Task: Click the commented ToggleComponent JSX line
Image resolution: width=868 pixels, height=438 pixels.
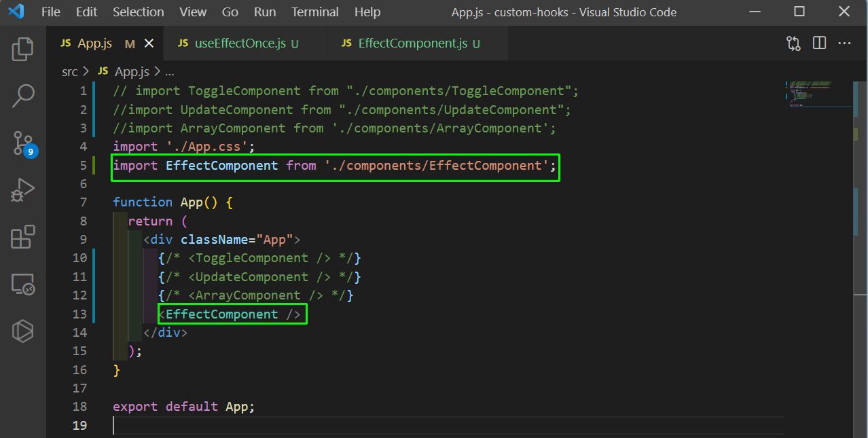Action: [x=259, y=258]
